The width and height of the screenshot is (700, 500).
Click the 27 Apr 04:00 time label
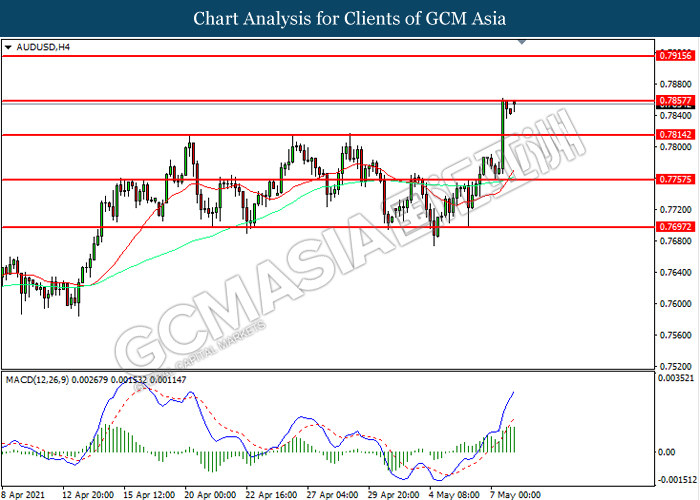pyautogui.click(x=333, y=495)
